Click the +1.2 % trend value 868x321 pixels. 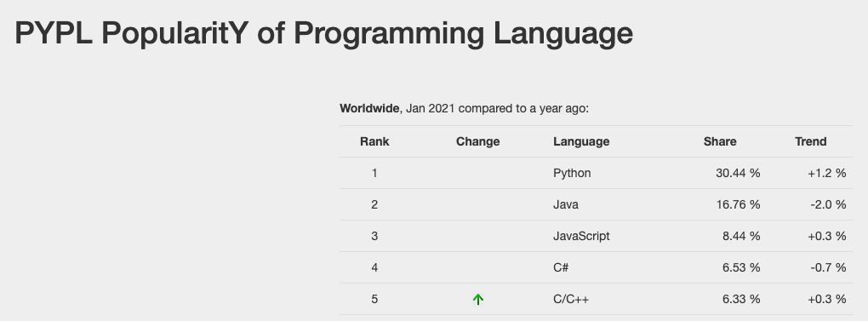tap(827, 173)
